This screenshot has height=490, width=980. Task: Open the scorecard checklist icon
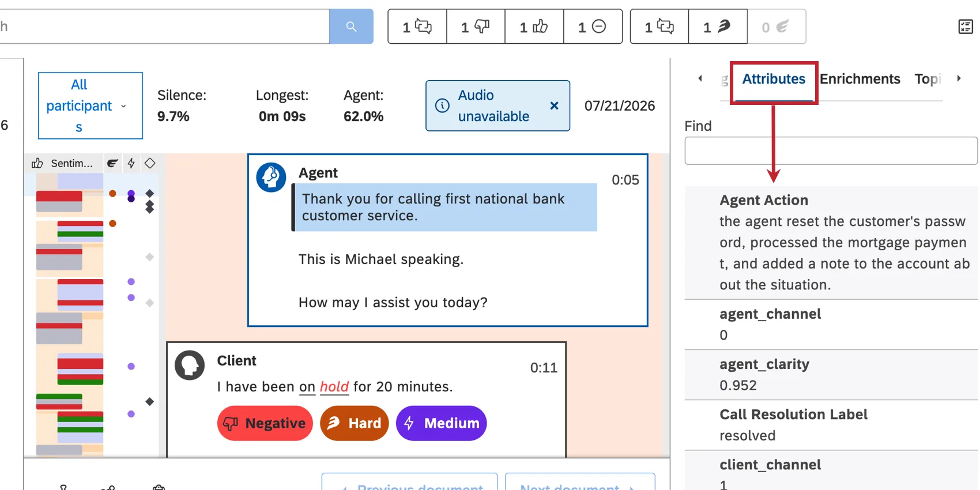point(966,27)
